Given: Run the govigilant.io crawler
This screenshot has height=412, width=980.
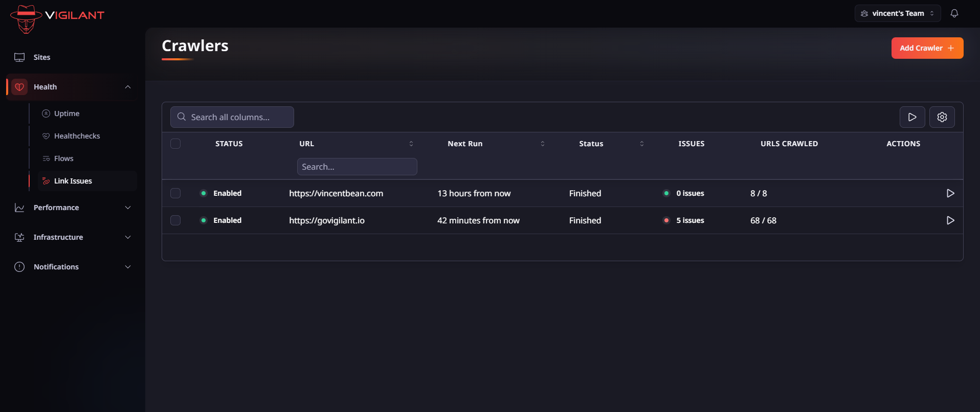Looking at the screenshot, I should (x=950, y=220).
